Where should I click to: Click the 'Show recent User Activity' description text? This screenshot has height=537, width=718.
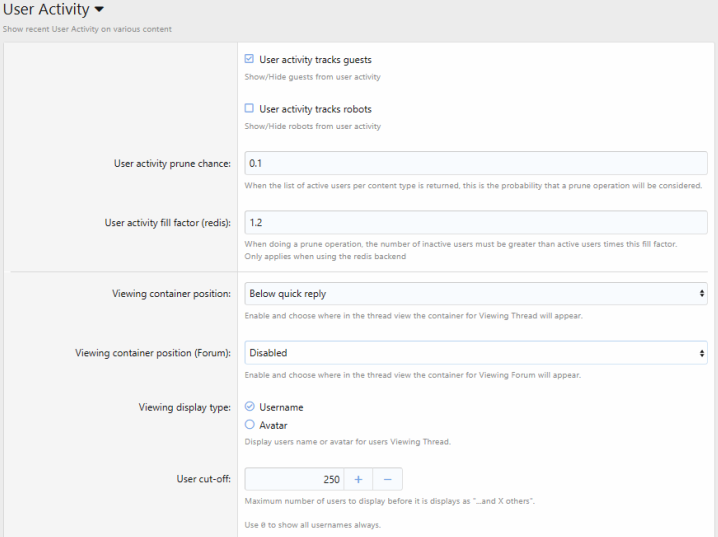click(87, 29)
